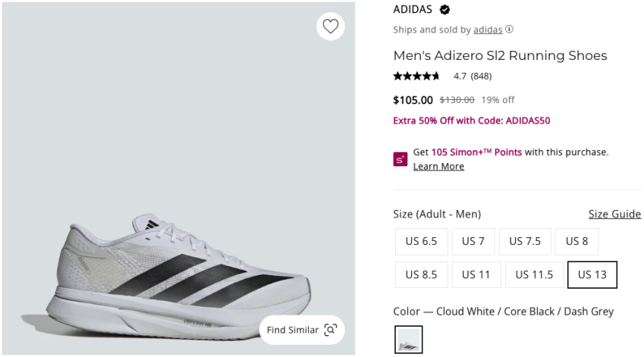Screen dimensions: 644x357
Task: Select size US 8.5
Action: tap(421, 274)
